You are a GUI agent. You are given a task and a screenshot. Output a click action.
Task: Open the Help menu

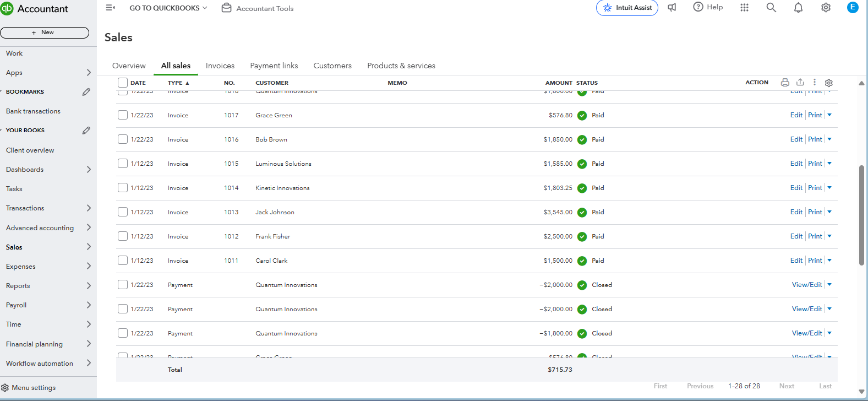(x=708, y=7)
